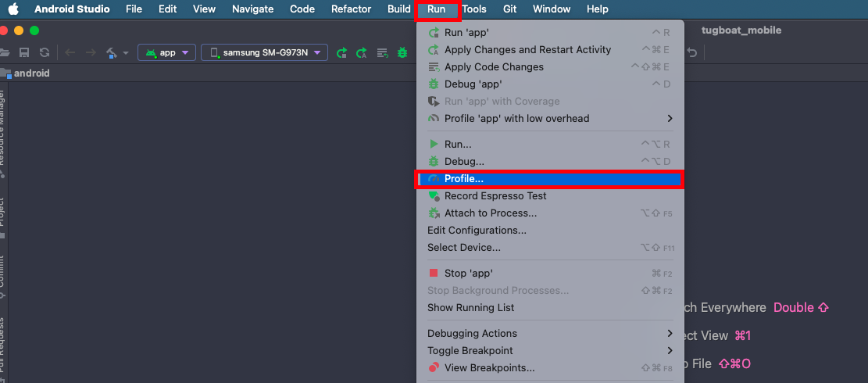The width and height of the screenshot is (868, 383).
Task: Click the green Run 'app' icon in menu
Action: tap(434, 32)
